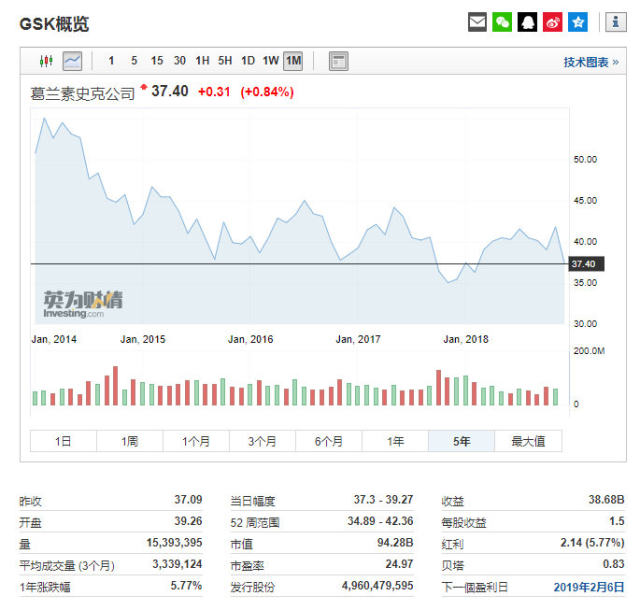Open the chart news layout icon
This screenshot has height=610, width=640.
[339, 61]
